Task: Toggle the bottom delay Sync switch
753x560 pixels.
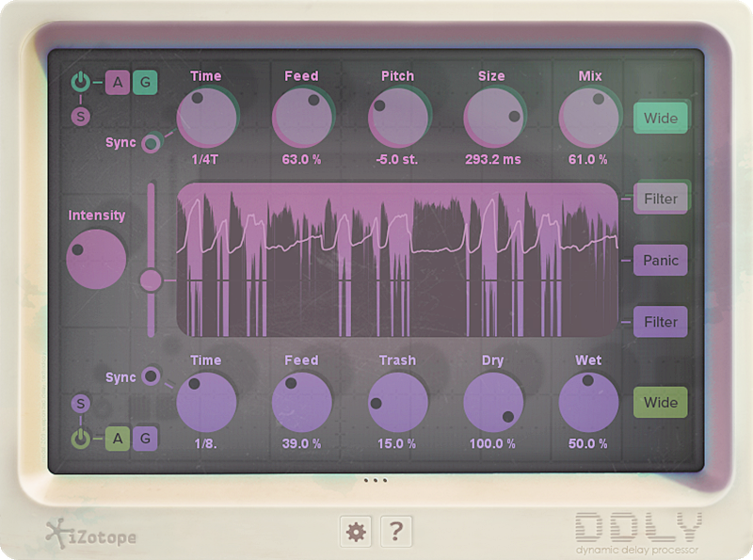Action: (152, 376)
